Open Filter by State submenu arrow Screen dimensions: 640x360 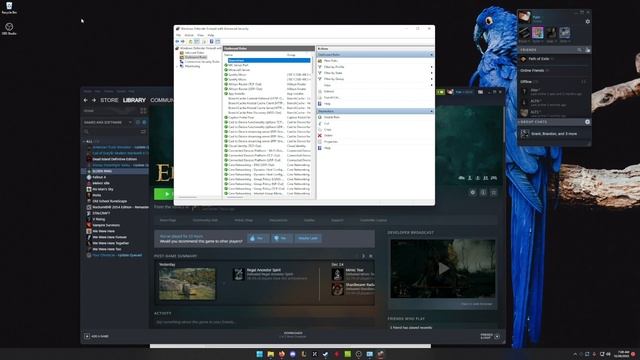click(431, 73)
